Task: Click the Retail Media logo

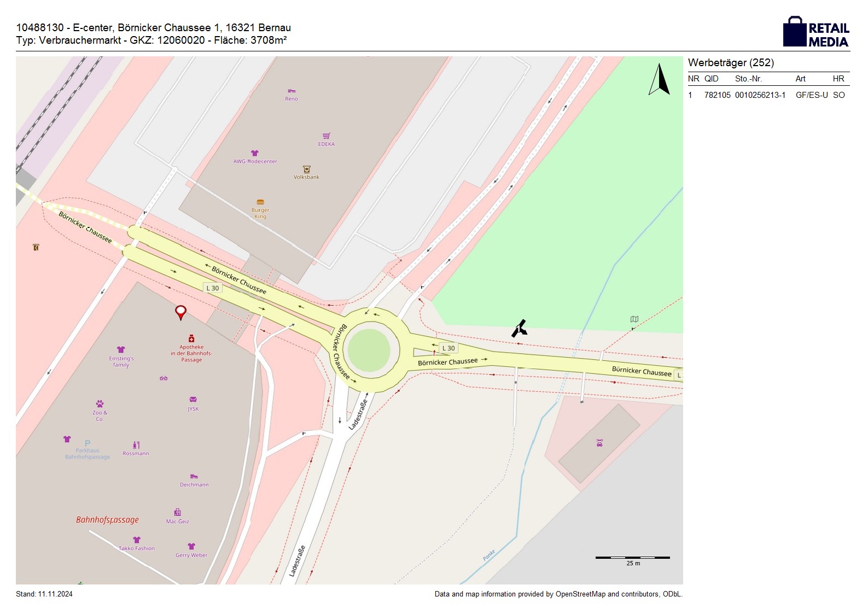Action: click(816, 32)
